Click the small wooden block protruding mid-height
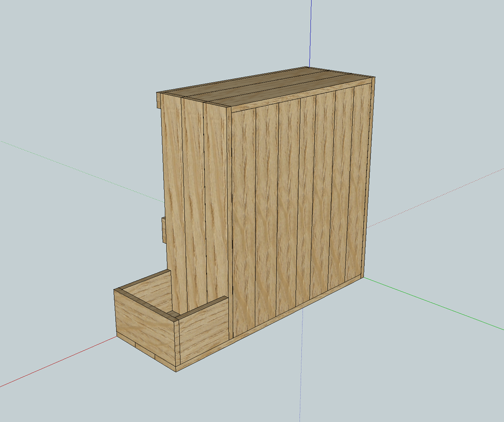The width and height of the screenshot is (504, 422). pyautogui.click(x=163, y=229)
